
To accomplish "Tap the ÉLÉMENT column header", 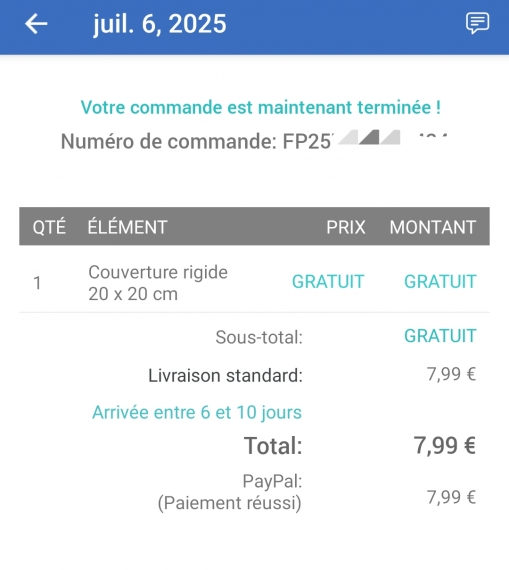I will [127, 227].
